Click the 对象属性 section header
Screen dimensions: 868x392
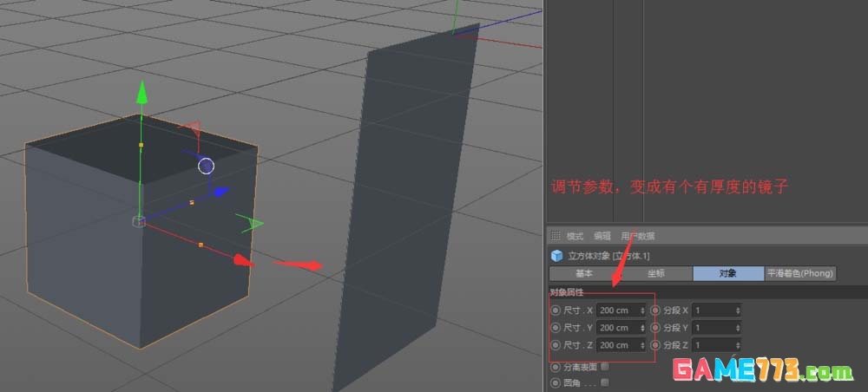tap(566, 292)
